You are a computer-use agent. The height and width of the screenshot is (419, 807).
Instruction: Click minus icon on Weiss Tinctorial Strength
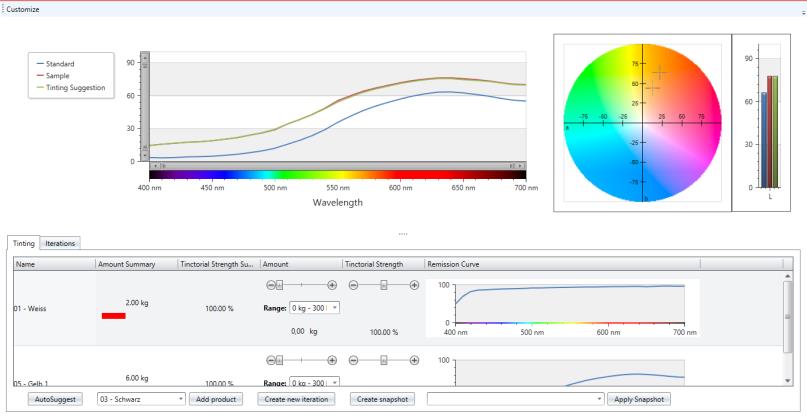352,285
